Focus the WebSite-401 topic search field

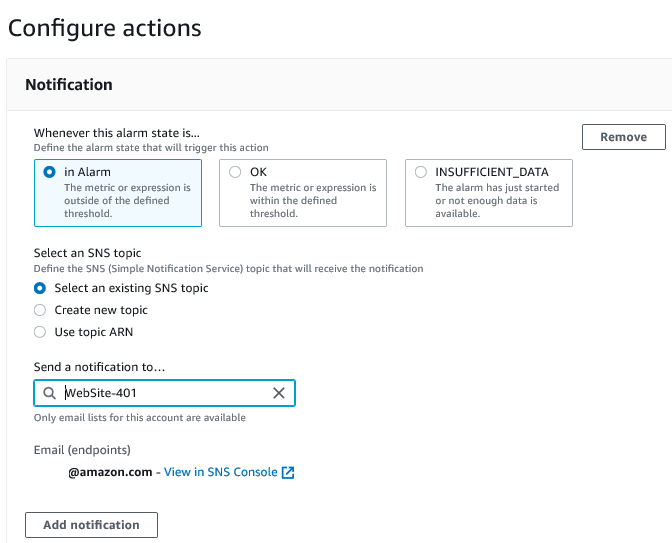[x=165, y=393]
